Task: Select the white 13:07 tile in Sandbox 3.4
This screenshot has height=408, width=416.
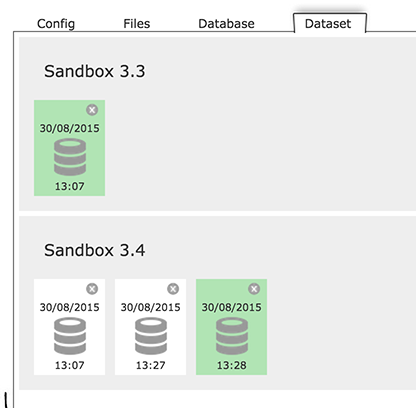Action: (x=69, y=327)
